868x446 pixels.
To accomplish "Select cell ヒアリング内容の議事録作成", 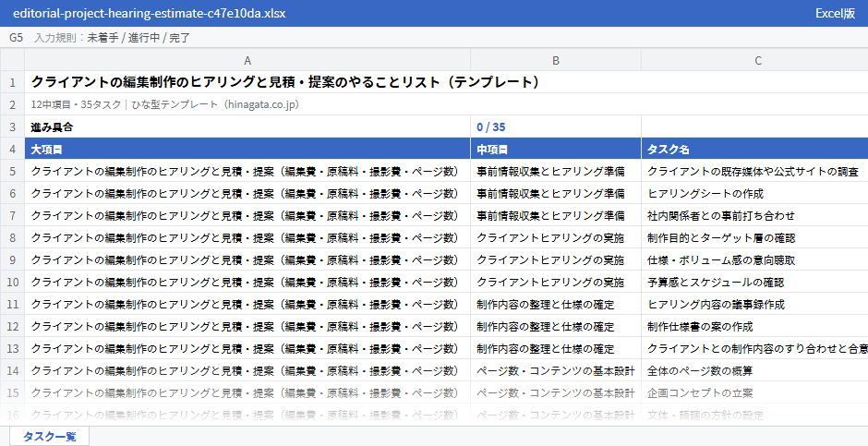I will click(754, 304).
